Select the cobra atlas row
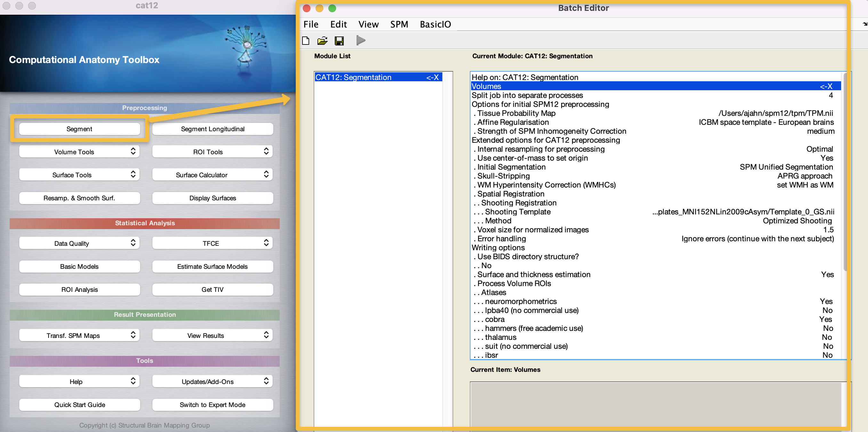Screen dimensions: 868x432 tap(656, 319)
